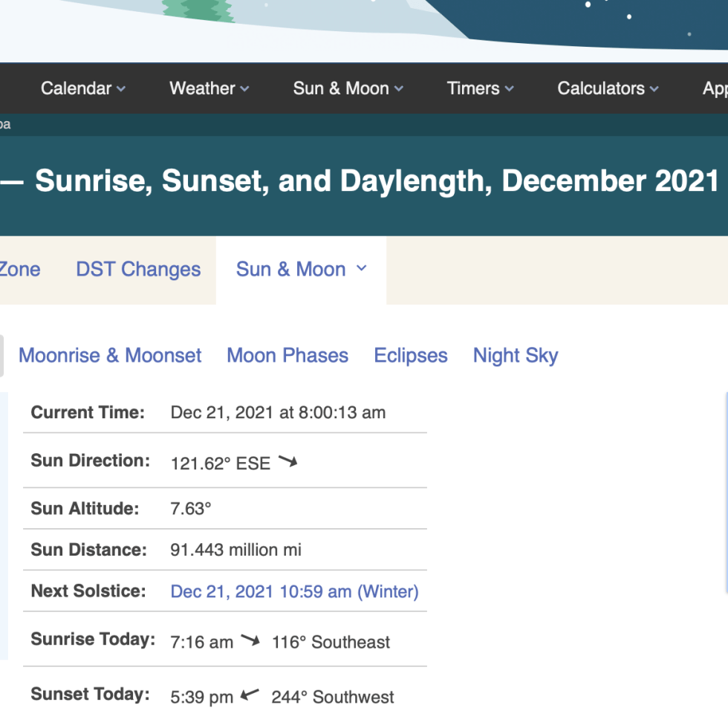Click the green tree illustration in the banner
Screen dimensions: 728x728
pyautogui.click(x=198, y=10)
